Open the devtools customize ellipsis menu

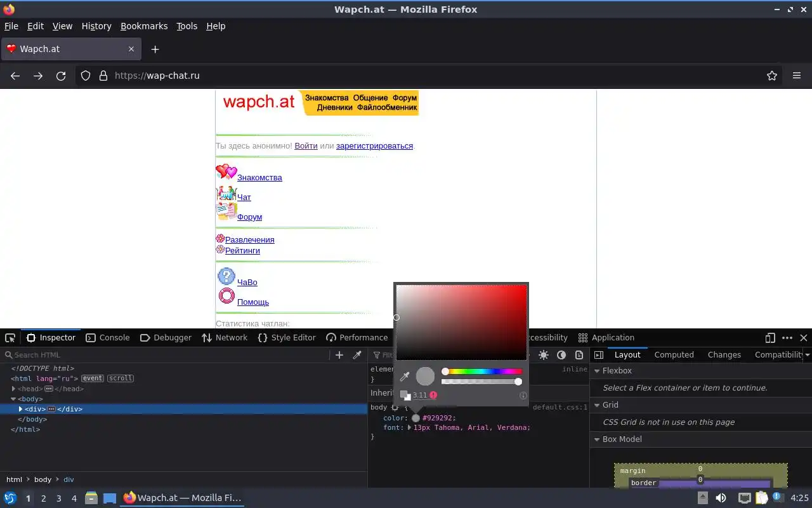coord(787,338)
